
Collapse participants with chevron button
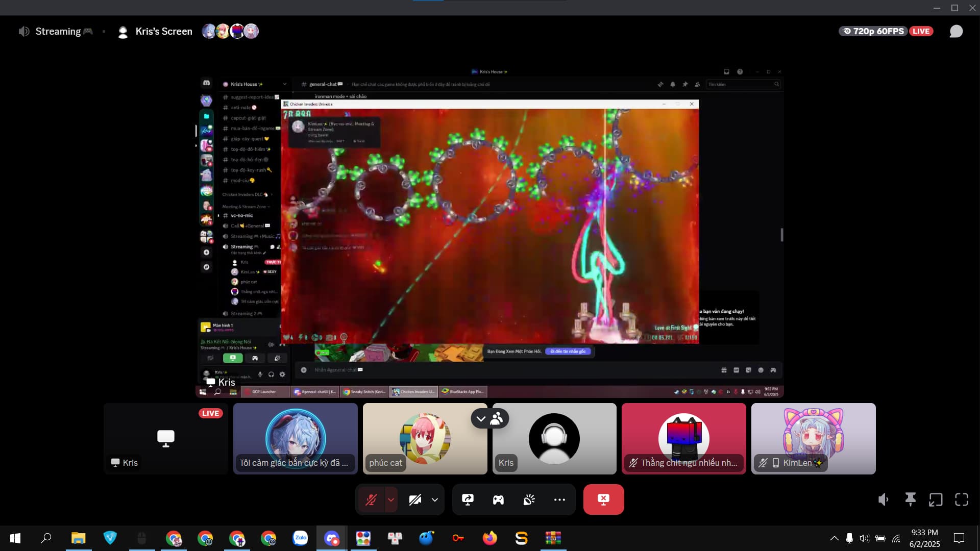pyautogui.click(x=481, y=419)
